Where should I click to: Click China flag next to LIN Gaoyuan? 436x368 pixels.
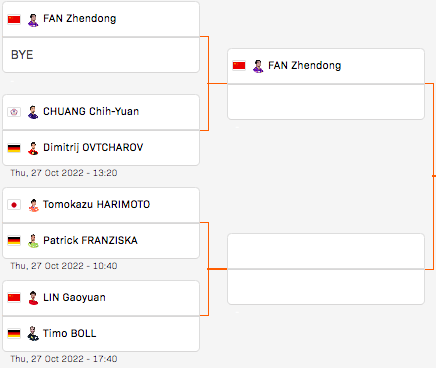(x=14, y=297)
